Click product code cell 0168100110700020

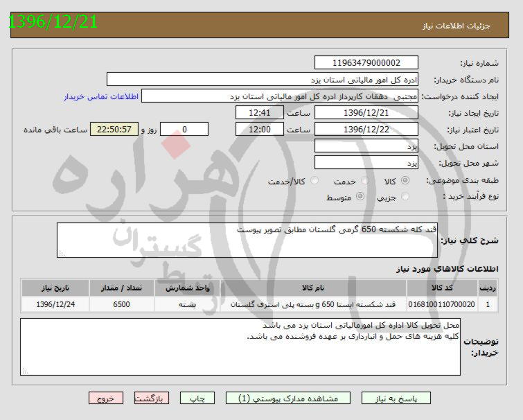pos(442,304)
